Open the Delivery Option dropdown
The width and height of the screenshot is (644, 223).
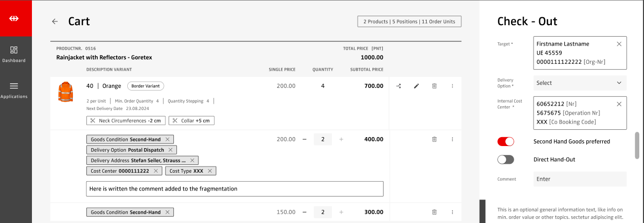click(580, 83)
